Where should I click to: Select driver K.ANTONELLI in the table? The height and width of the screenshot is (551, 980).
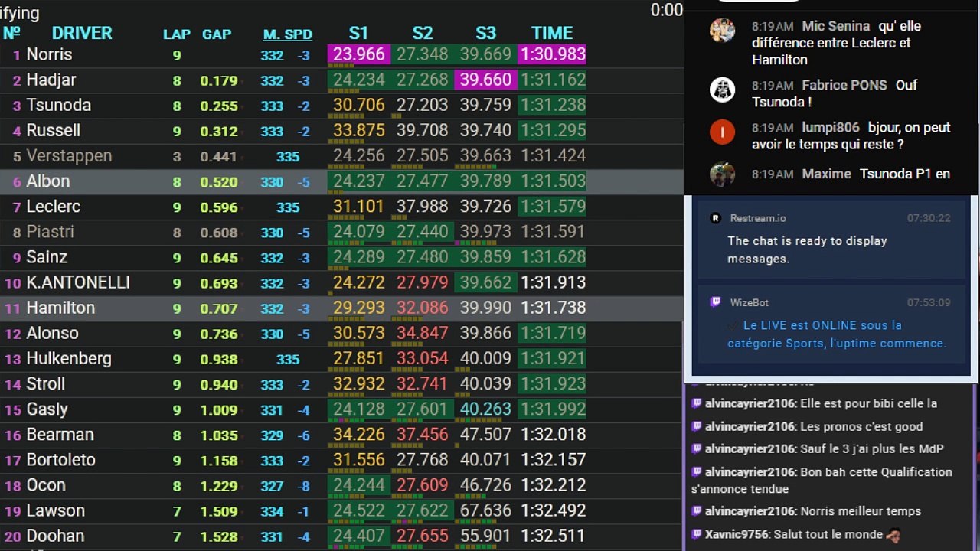78,282
